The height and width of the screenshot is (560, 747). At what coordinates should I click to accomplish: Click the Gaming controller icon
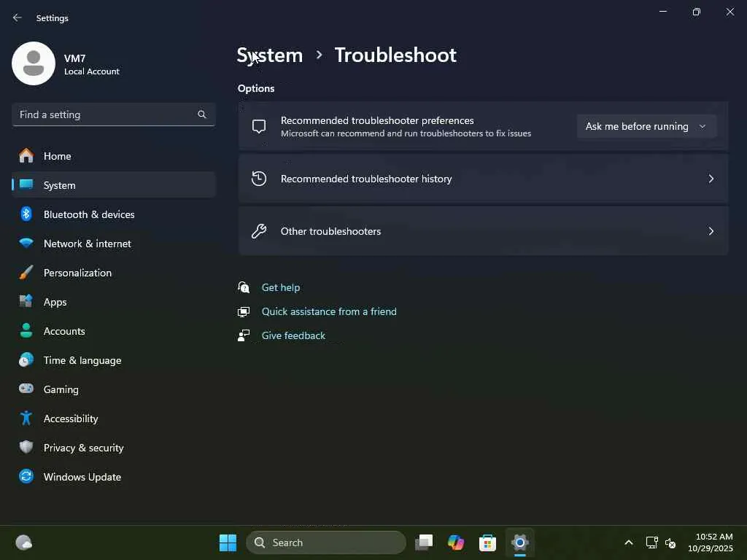(26, 389)
